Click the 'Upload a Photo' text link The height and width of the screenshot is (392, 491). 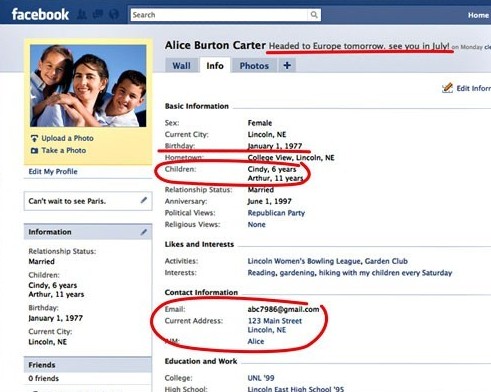(x=67, y=138)
